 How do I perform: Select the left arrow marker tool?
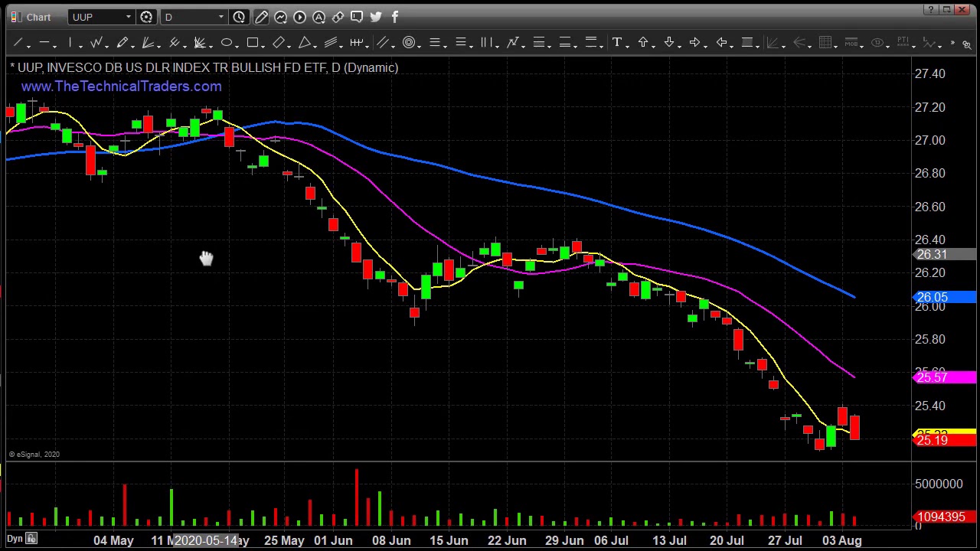pyautogui.click(x=721, y=43)
